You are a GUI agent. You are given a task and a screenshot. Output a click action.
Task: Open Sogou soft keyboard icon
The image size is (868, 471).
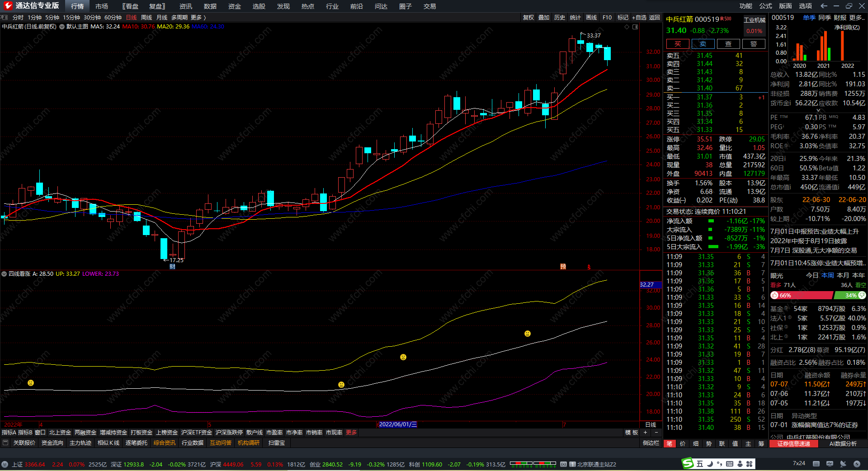(730, 464)
